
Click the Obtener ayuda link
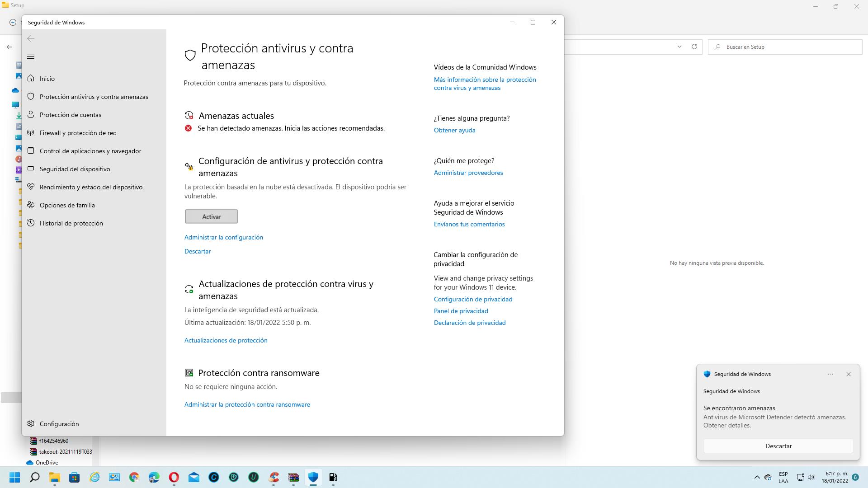pyautogui.click(x=454, y=130)
